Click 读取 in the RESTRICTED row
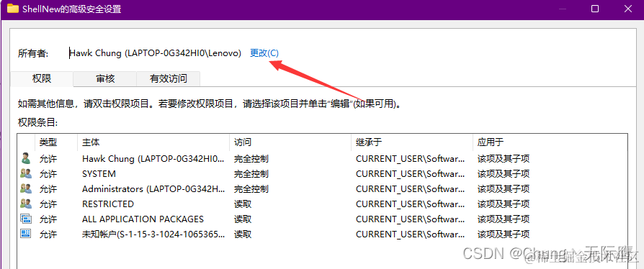The height and width of the screenshot is (269, 644). point(243,204)
